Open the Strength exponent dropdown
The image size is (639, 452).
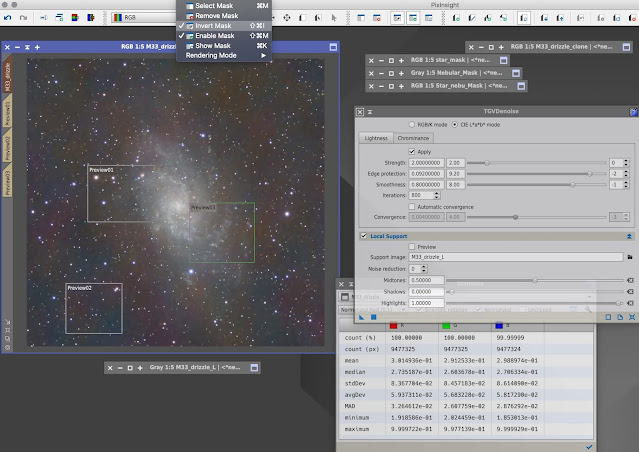pos(620,162)
